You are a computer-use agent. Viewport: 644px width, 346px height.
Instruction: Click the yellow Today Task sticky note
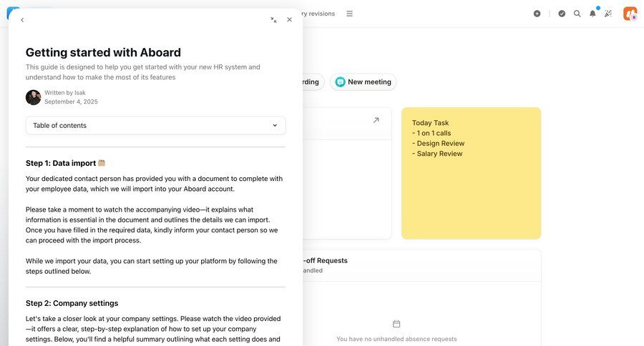point(471,173)
